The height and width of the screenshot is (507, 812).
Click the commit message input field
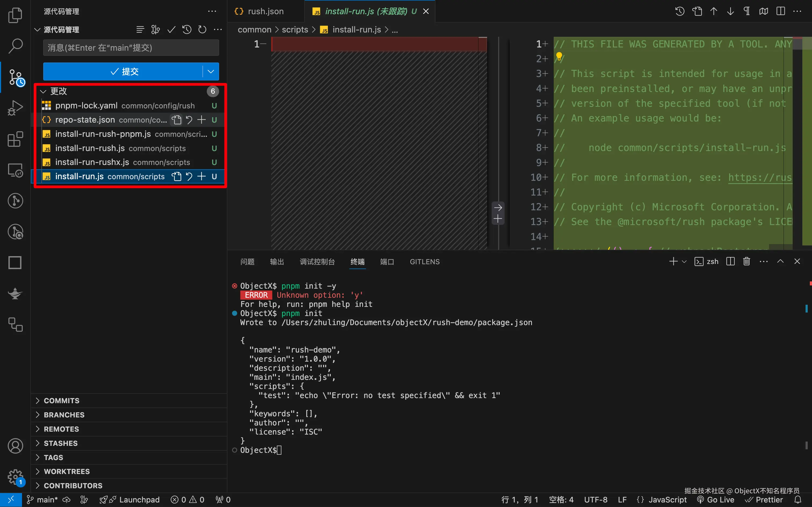point(131,48)
